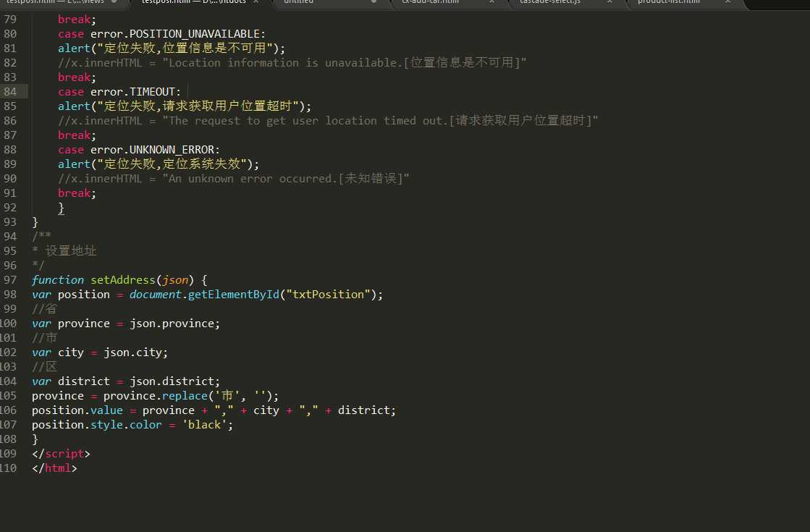The image size is (810, 532).
Task: Click the closing script tag
Action: click(x=61, y=454)
